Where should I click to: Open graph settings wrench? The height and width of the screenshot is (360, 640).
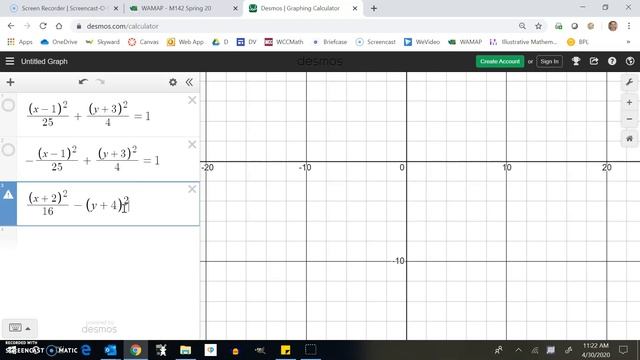point(629,82)
